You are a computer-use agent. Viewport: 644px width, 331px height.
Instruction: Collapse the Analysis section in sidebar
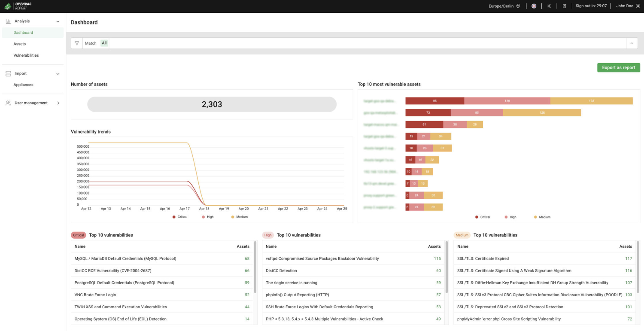tap(58, 21)
